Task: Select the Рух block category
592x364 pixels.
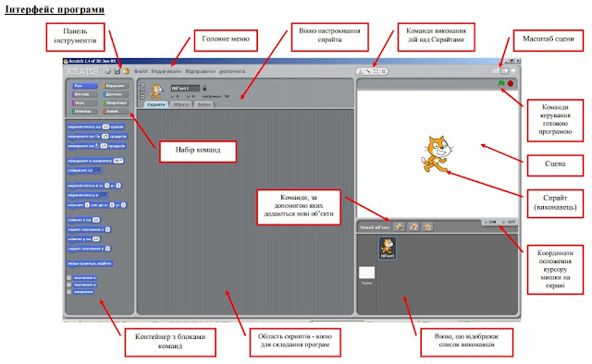Action: click(x=84, y=86)
